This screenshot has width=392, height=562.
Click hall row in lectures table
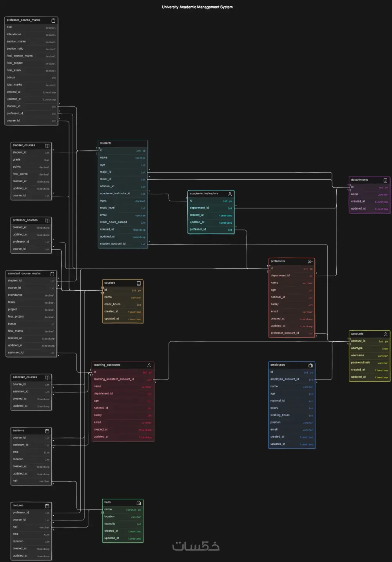[31, 527]
